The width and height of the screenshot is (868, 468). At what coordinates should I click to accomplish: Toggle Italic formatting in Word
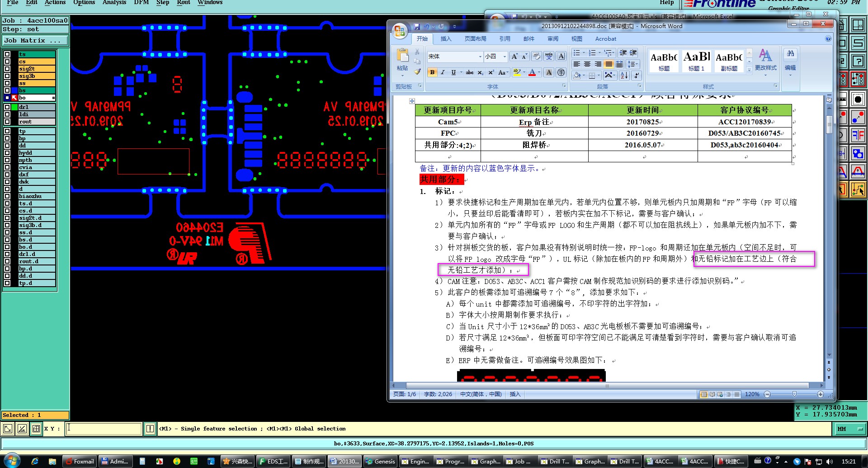[x=443, y=72]
